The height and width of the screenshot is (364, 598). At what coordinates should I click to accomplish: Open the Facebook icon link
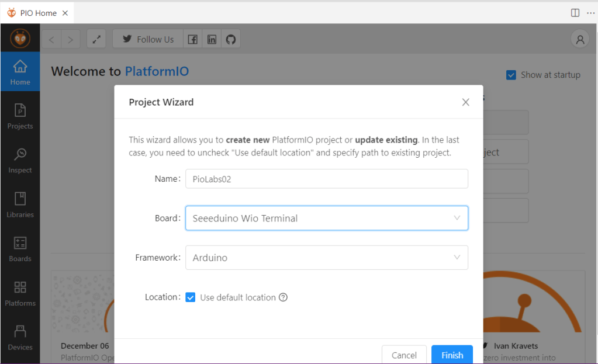coord(192,40)
